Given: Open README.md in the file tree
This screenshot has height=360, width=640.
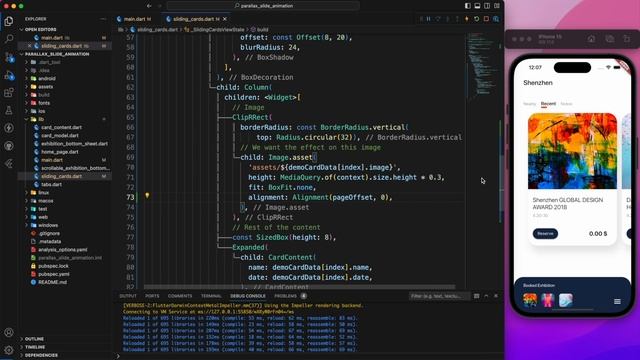Looking at the screenshot, I should pyautogui.click(x=52, y=282).
